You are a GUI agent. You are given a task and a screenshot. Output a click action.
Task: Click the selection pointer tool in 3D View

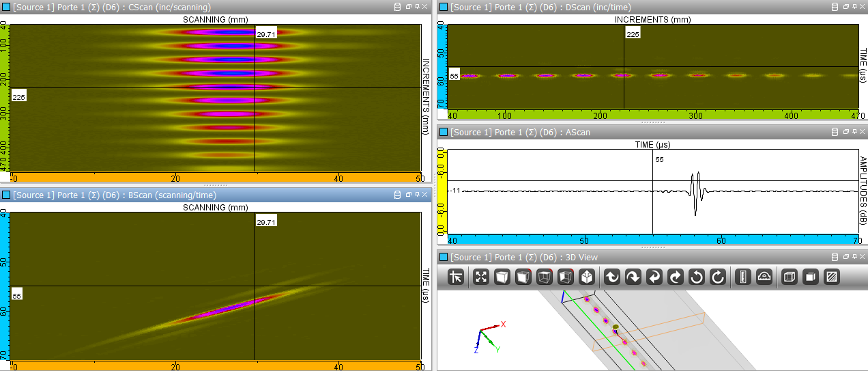coord(457,277)
